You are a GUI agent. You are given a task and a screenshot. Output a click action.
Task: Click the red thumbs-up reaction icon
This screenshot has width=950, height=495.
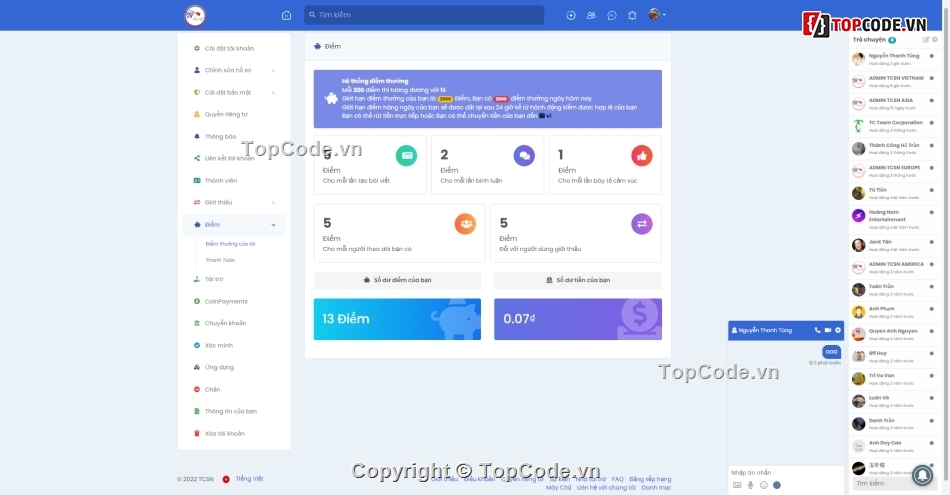642,156
